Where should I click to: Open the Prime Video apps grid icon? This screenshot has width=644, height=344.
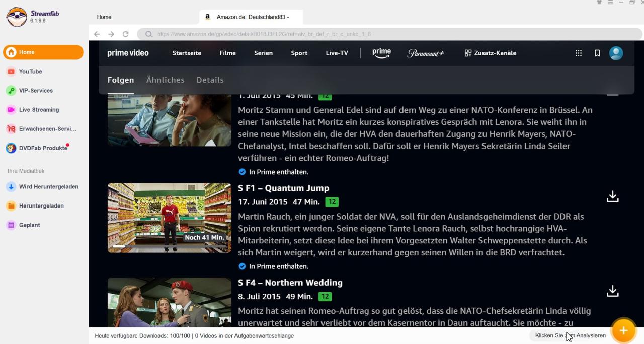tap(579, 53)
